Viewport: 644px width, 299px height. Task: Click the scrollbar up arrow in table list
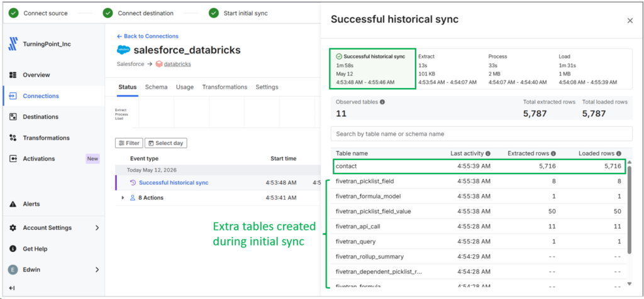click(630, 163)
